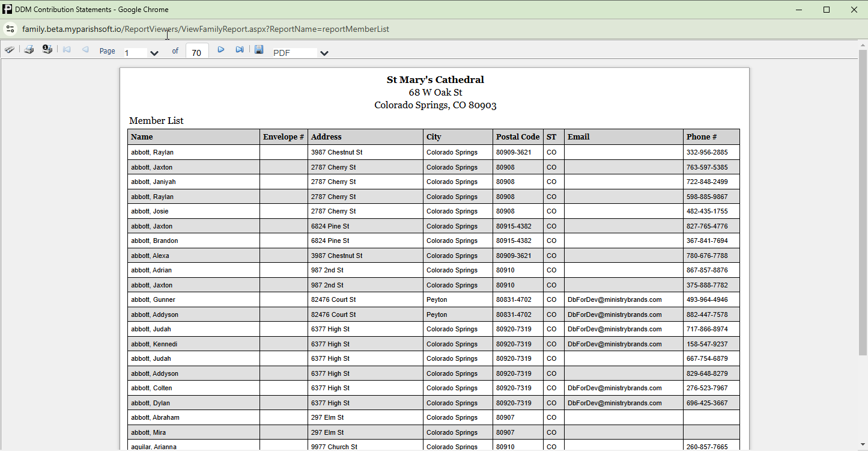
Task: Click the city Peyton in Addyson's row
Action: coord(437,314)
